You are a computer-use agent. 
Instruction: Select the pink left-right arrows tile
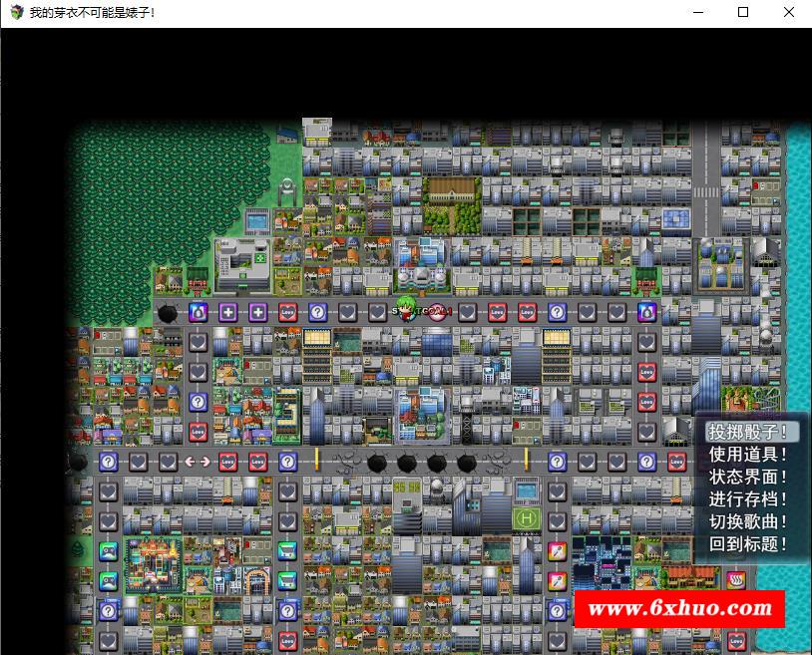198,462
